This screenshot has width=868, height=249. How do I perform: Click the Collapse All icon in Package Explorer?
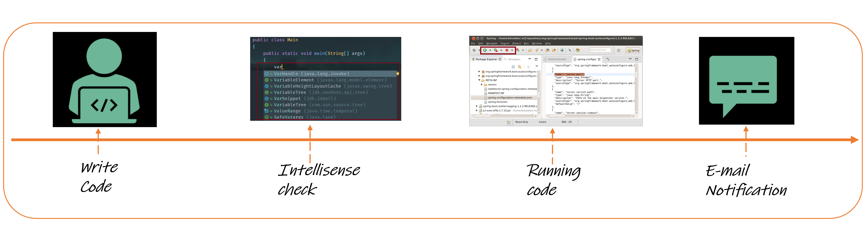click(513, 67)
